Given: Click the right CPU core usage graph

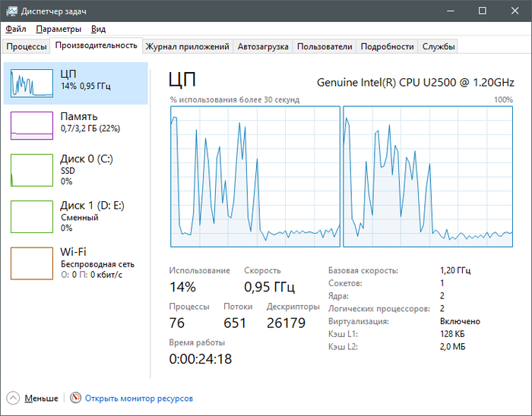Looking at the screenshot, I should [x=428, y=176].
